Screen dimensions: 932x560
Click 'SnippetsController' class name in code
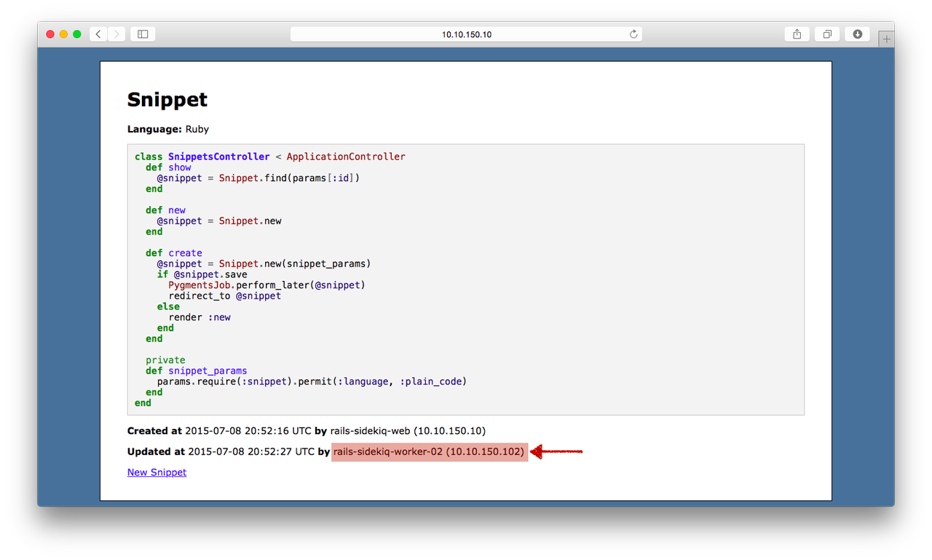click(219, 157)
